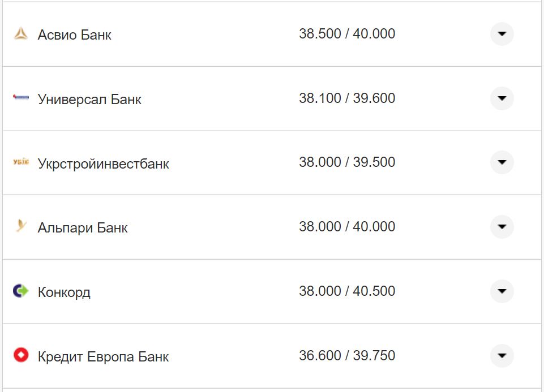Click the Укрстройинвестбанк logo icon
The height and width of the screenshot is (392, 544).
point(21,163)
